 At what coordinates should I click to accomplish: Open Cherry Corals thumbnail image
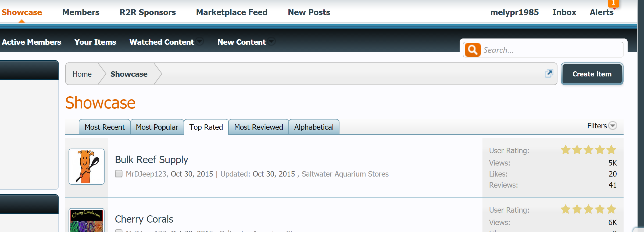click(x=87, y=221)
